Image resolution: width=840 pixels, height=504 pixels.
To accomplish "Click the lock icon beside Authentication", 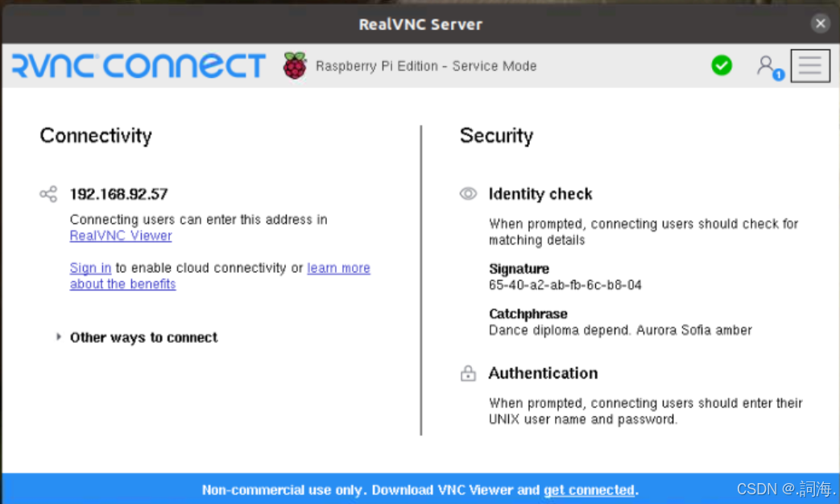I will [468, 373].
